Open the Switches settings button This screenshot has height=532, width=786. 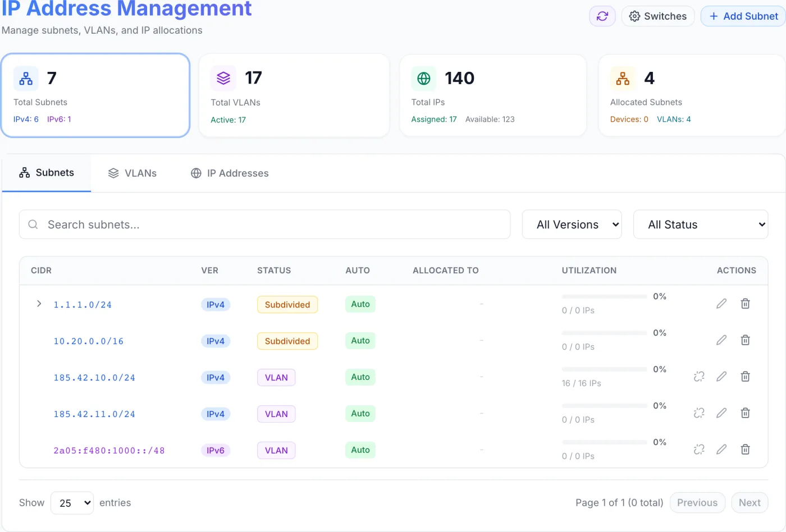coord(658,16)
